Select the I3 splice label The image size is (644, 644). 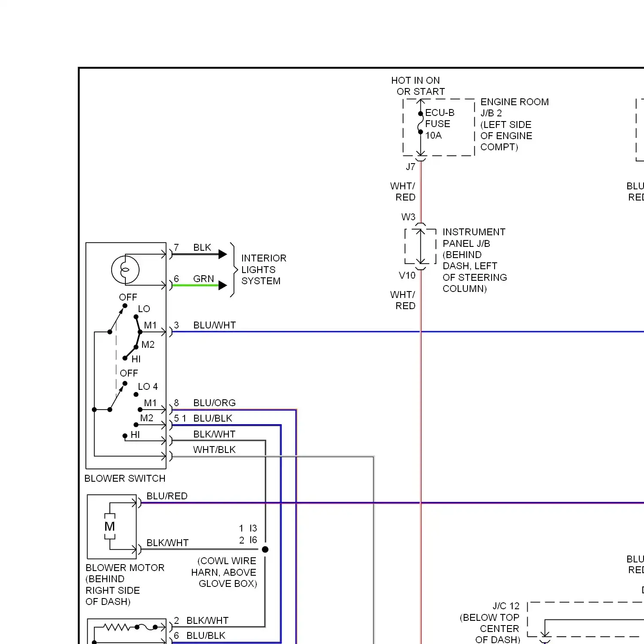click(x=253, y=529)
